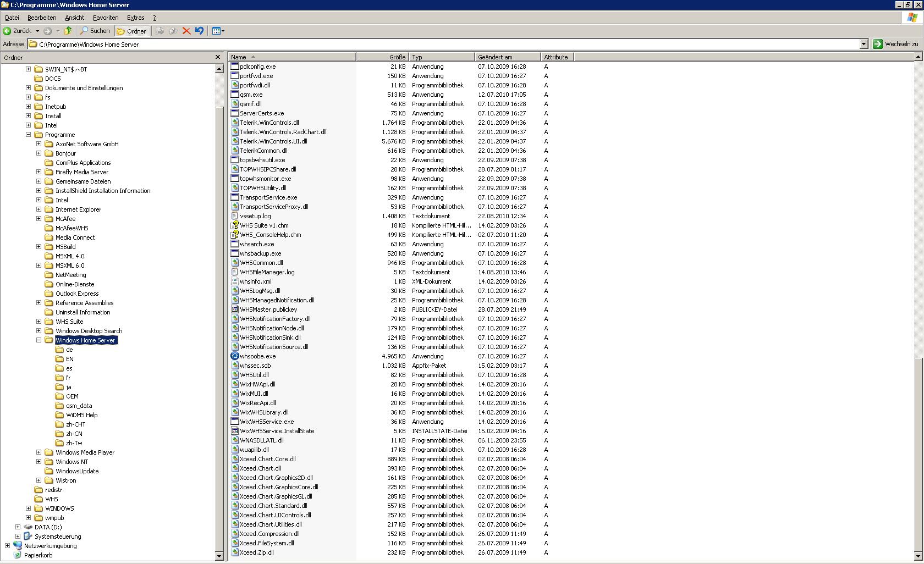Sort files by the Typ column header
Screen dimensions: 924x564
442,57
